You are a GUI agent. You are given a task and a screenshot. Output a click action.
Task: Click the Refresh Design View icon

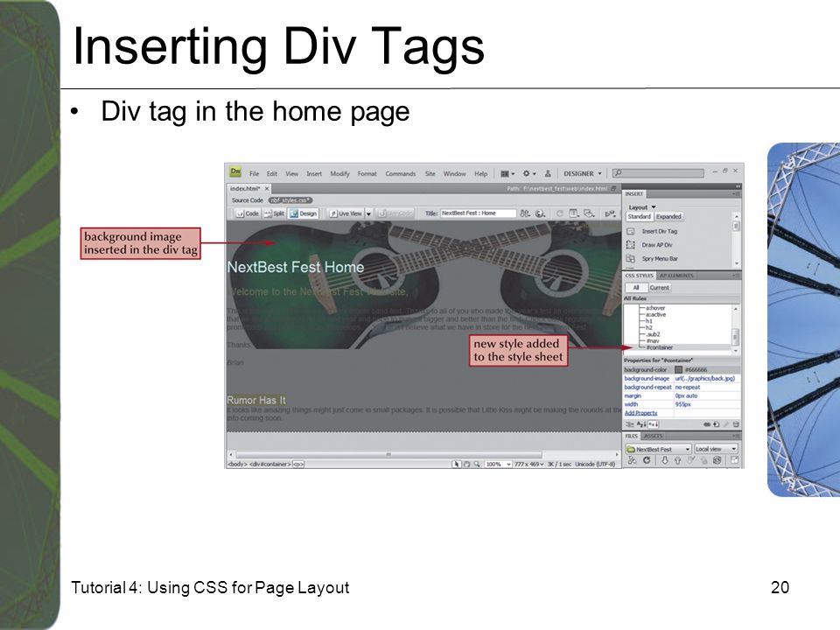click(x=559, y=213)
